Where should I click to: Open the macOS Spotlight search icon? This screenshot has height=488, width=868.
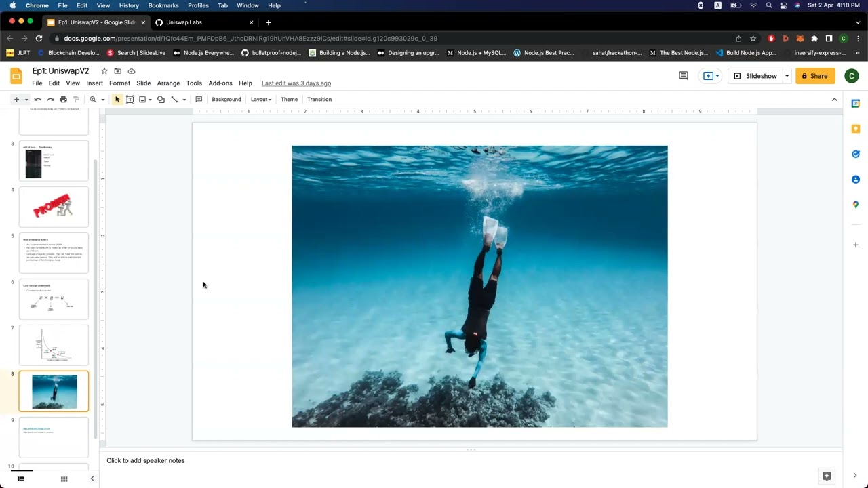[768, 5]
